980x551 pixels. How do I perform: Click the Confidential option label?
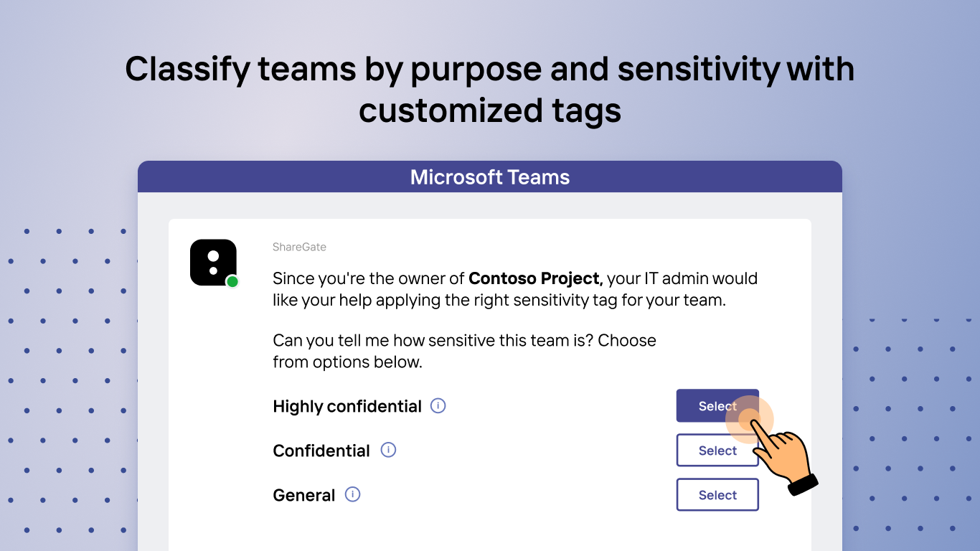pos(321,451)
